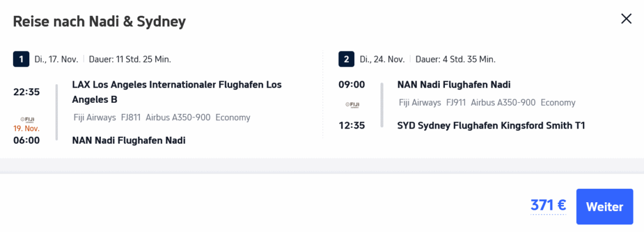
Task: Click the orange 19. Nov. arrival date note
Action: 26,127
